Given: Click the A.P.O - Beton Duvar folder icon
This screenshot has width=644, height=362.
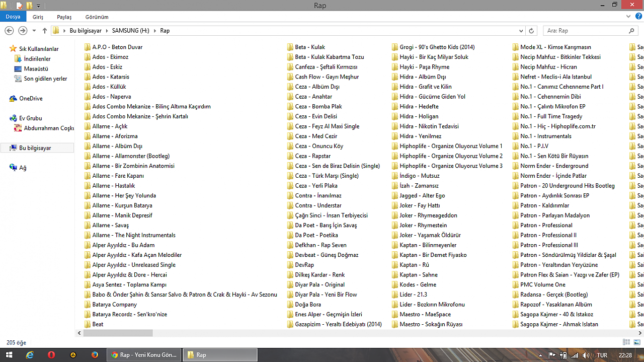Looking at the screenshot, I should point(88,47).
